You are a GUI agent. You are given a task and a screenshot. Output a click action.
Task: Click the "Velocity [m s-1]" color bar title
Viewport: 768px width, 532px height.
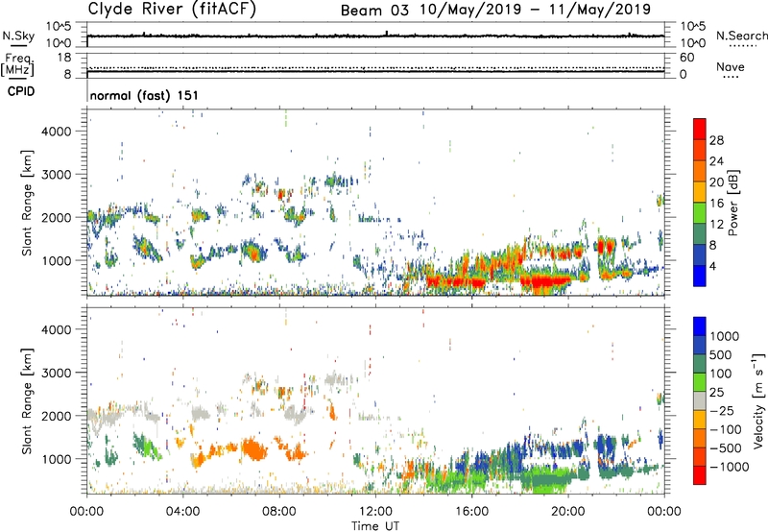tap(758, 400)
